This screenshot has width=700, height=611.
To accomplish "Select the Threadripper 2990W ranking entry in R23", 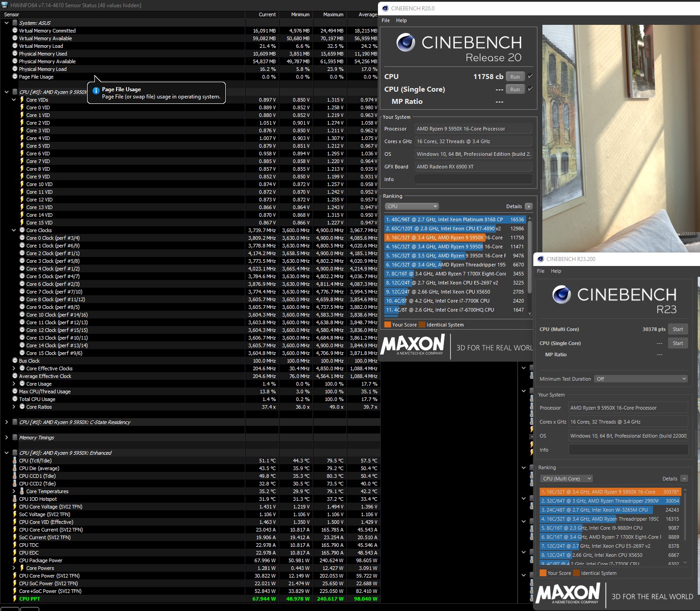I will click(610, 501).
